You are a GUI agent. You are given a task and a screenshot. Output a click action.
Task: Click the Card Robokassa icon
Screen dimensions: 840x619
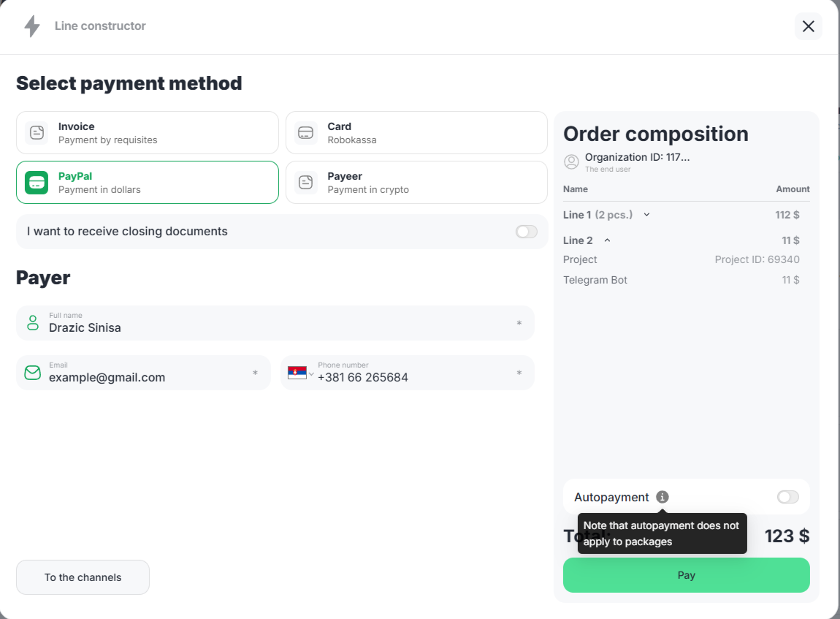(306, 132)
